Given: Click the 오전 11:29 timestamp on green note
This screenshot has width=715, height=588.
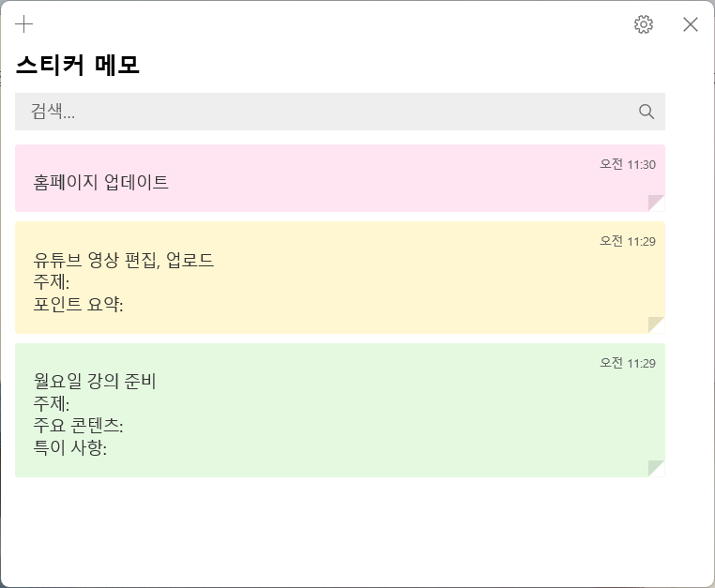Looking at the screenshot, I should (628, 363).
